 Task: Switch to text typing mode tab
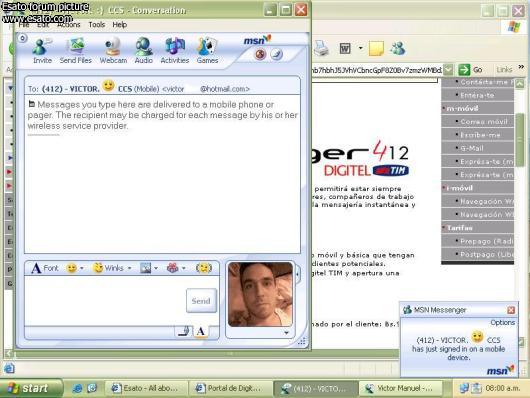click(x=200, y=331)
